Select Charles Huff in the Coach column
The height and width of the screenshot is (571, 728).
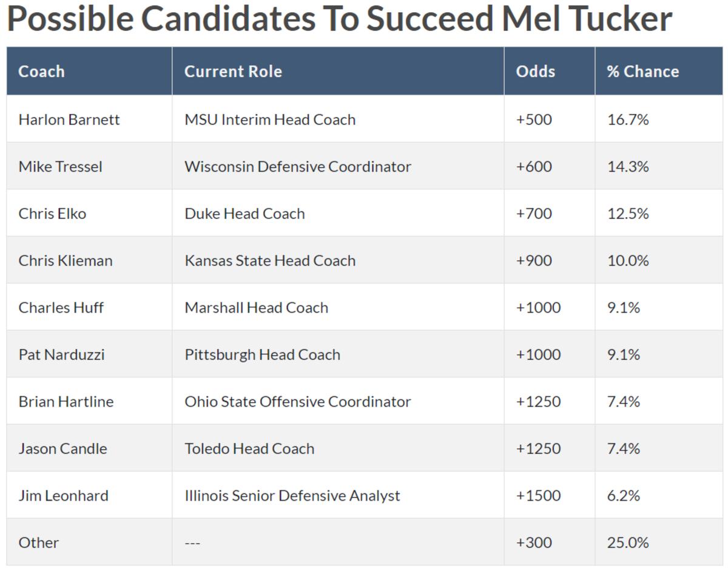(x=61, y=308)
